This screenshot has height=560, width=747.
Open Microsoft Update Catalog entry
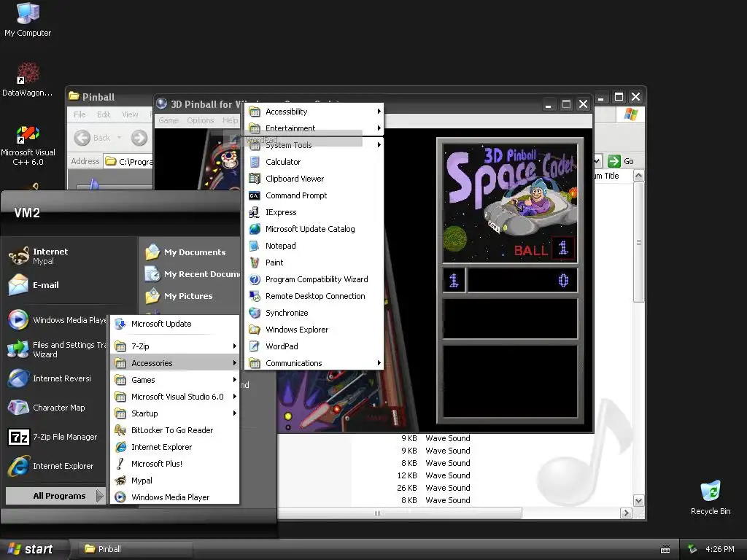pyautogui.click(x=314, y=229)
